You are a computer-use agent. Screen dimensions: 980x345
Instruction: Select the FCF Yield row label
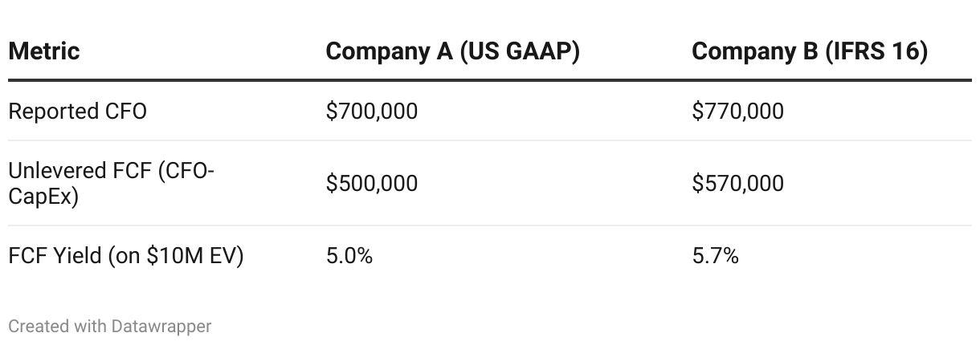click(x=125, y=256)
